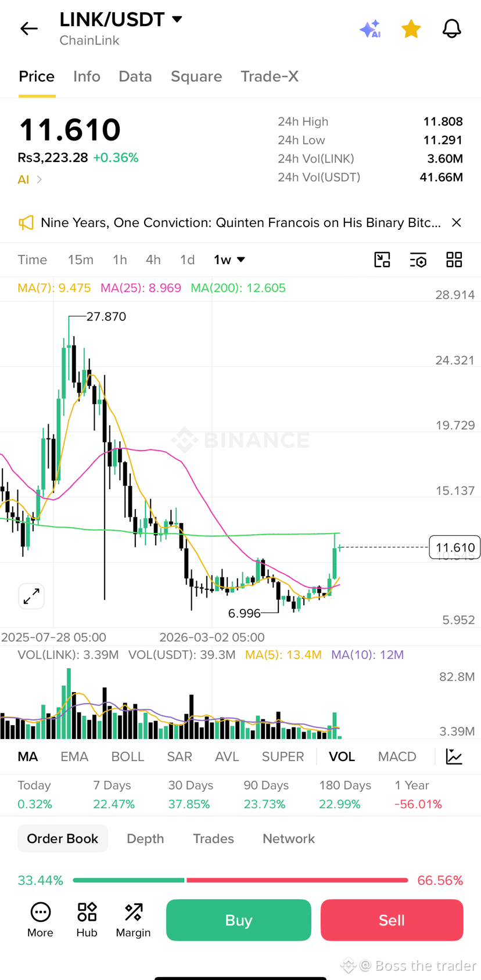
Task: Click the 90 Days 23.73% performance
Action: pyautogui.click(x=266, y=795)
